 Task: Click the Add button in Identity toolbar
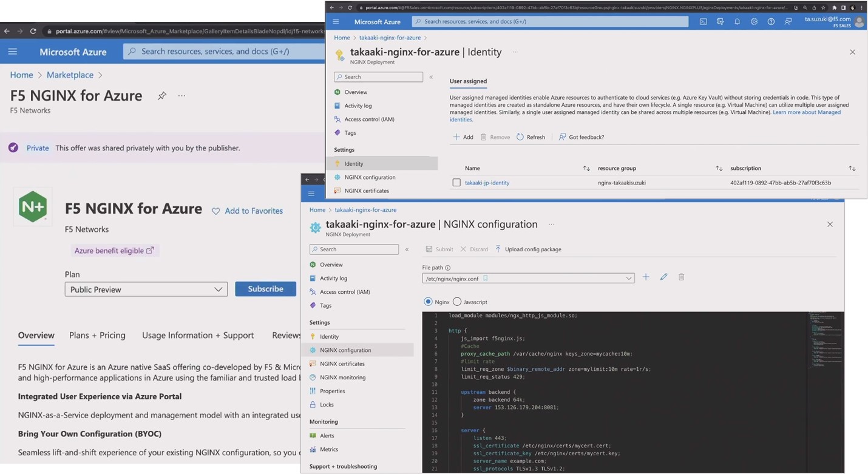pyautogui.click(x=463, y=137)
